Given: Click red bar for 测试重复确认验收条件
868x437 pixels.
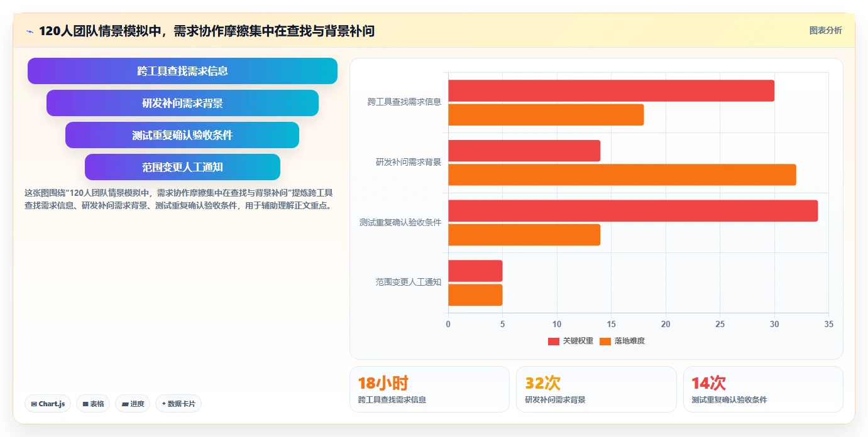Looking at the screenshot, I should [x=633, y=211].
